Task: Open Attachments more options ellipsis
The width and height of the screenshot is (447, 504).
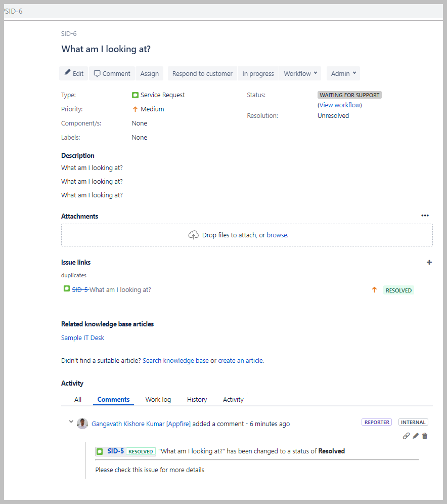Action: 425,216
